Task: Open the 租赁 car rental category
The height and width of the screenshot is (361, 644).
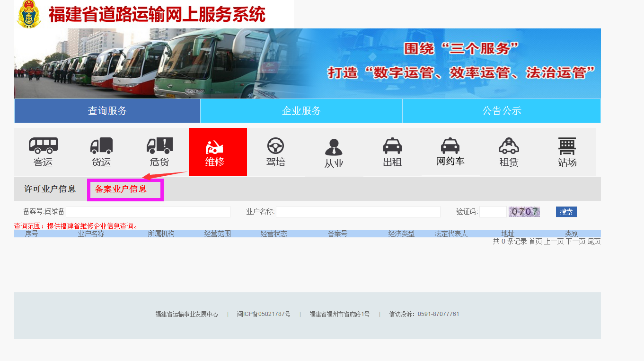Action: click(509, 152)
